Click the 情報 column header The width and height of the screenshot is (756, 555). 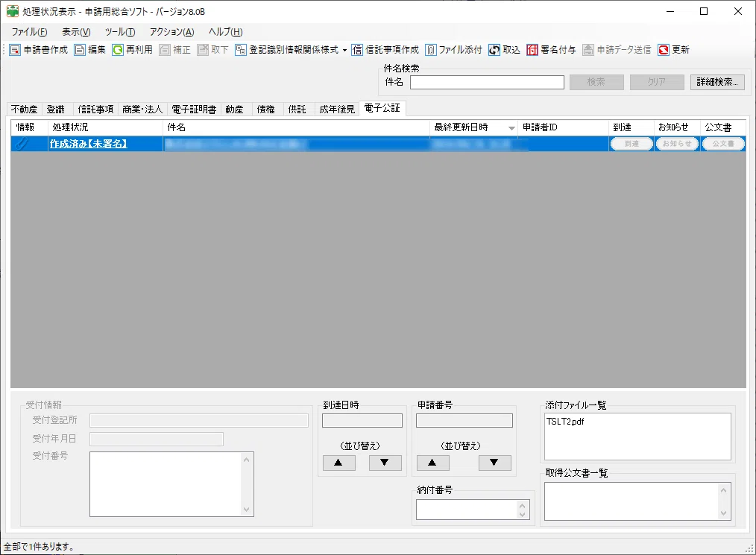pyautogui.click(x=29, y=127)
